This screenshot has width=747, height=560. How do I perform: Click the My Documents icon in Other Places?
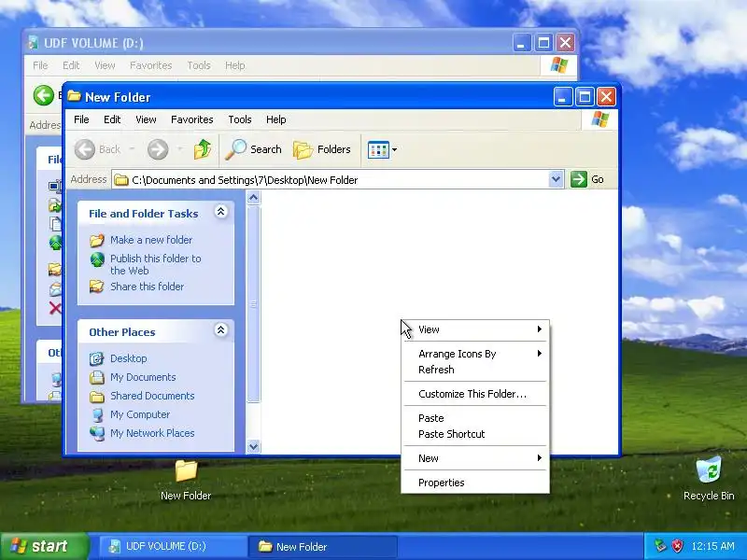click(97, 377)
